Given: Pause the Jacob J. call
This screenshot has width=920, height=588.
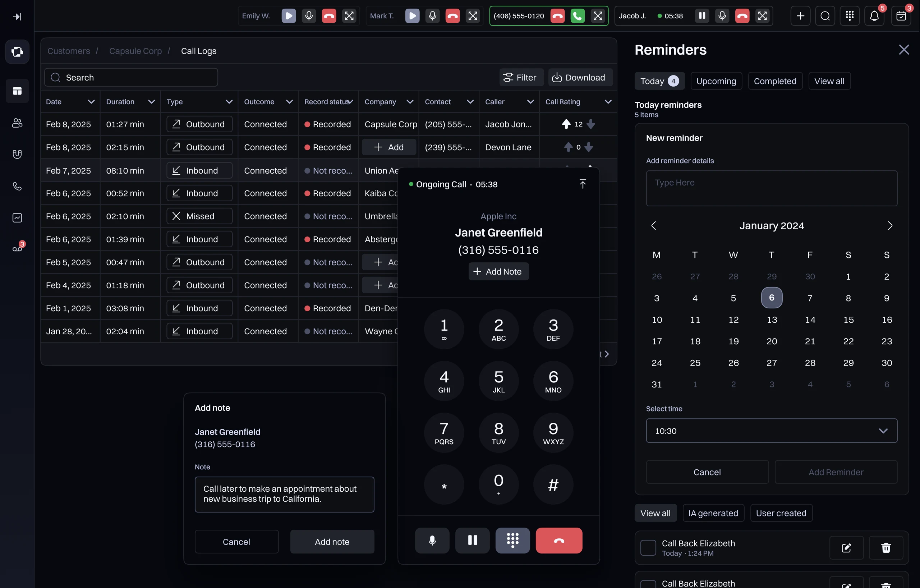Looking at the screenshot, I should click(702, 16).
